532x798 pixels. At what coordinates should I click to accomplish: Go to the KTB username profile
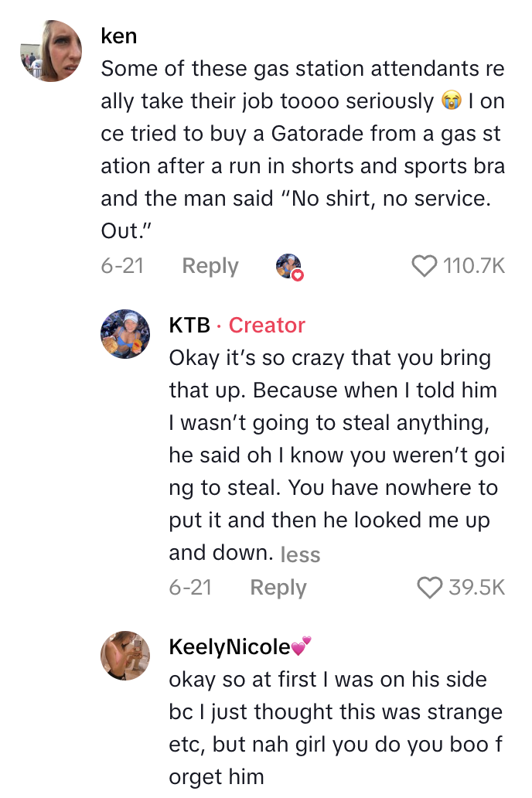coord(189,326)
